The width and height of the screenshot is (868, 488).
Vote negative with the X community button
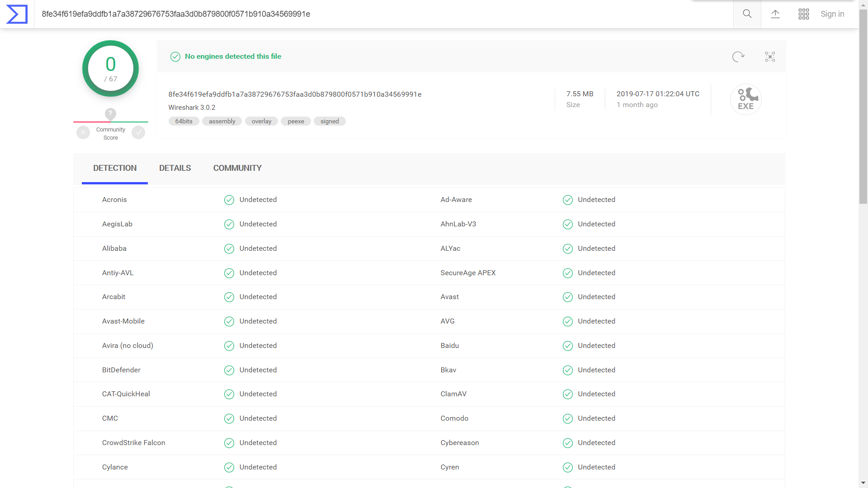83,132
